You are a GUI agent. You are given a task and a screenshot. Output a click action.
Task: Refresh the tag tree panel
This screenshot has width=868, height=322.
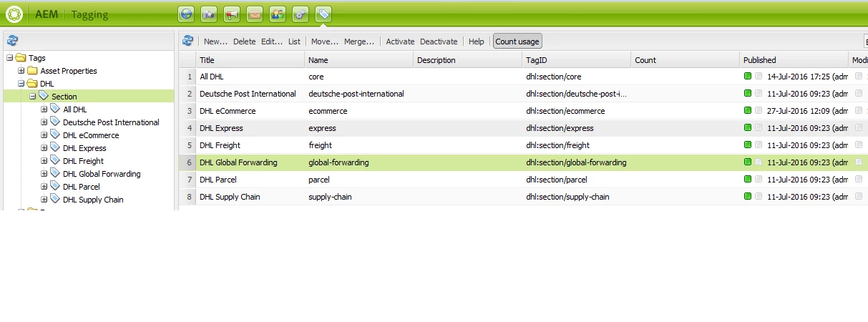(x=13, y=42)
